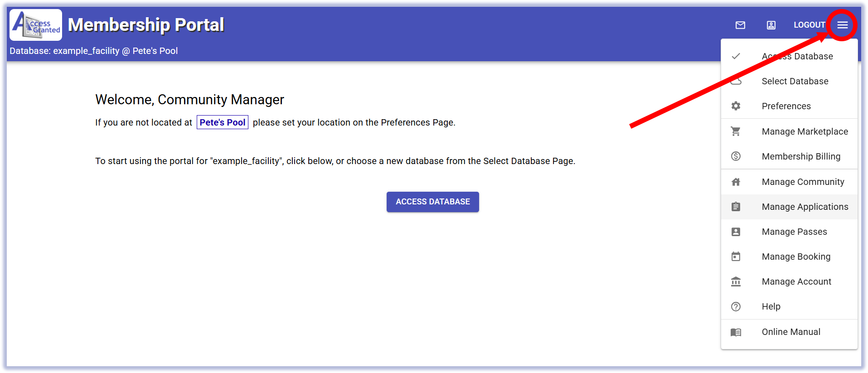This screenshot has height=373, width=868.
Task: Select Access Database menu entry
Action: pyautogui.click(x=797, y=56)
